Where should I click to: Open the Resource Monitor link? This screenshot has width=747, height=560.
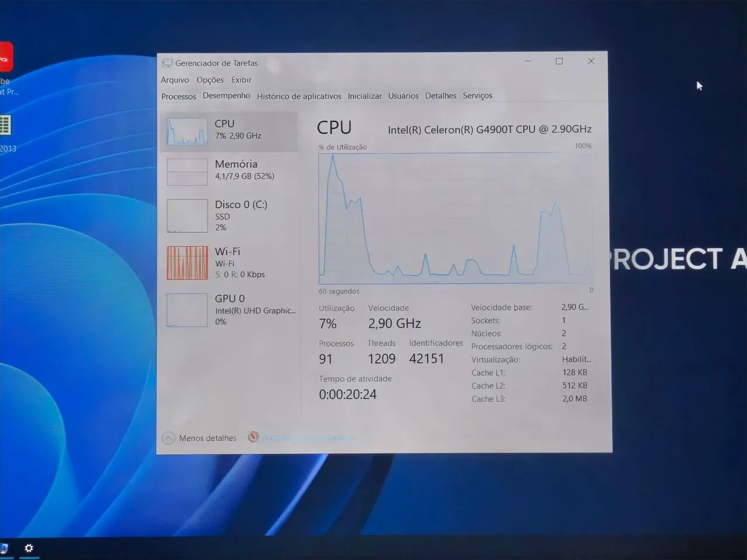(309, 437)
